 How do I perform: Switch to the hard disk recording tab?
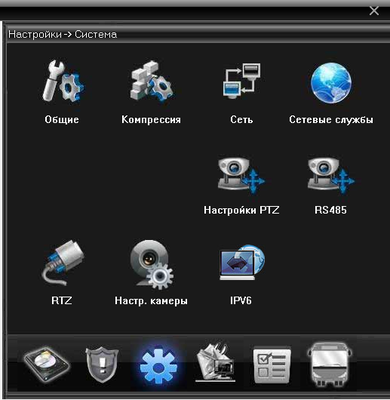[47, 365]
